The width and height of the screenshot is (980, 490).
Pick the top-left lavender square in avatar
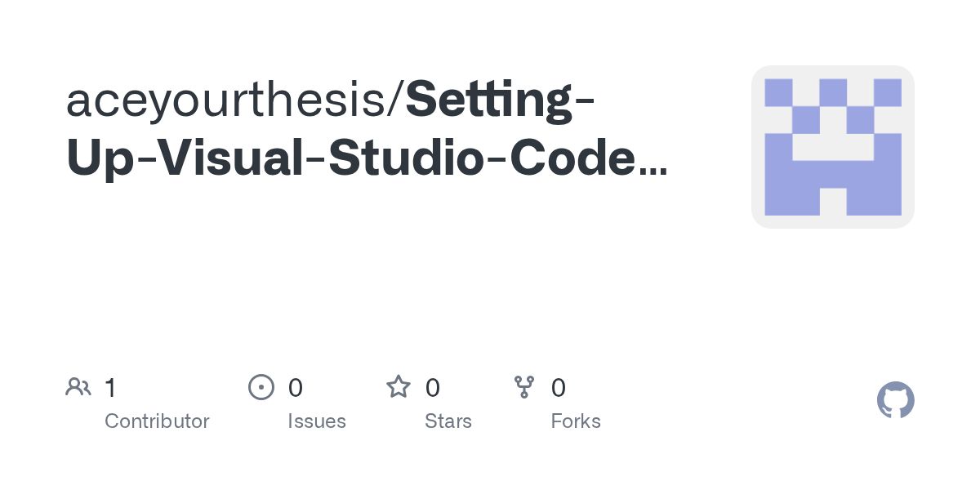coord(778,92)
